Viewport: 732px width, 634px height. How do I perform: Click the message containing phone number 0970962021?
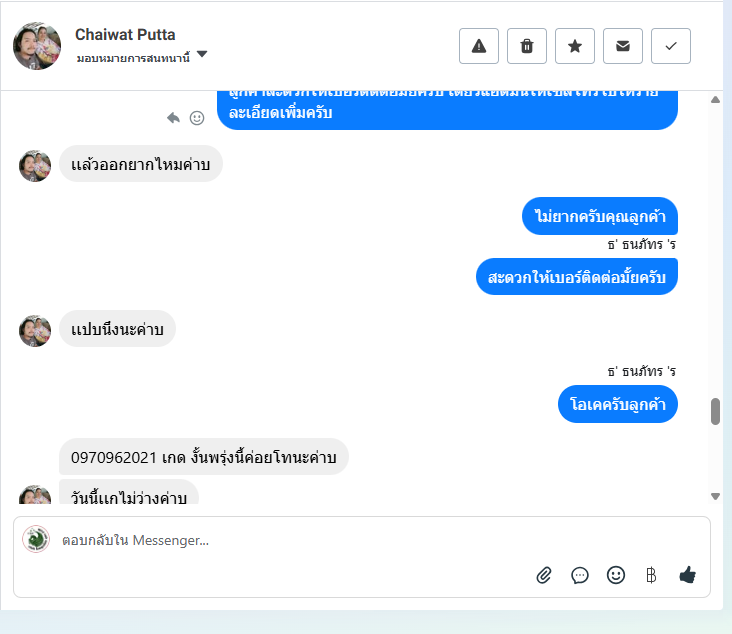coord(204,457)
